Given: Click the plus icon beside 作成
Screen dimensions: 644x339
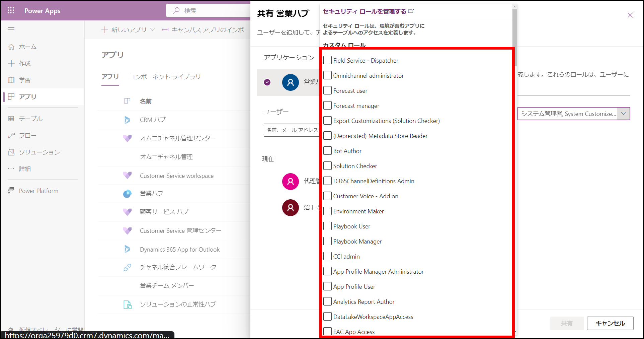Looking at the screenshot, I should coord(11,63).
